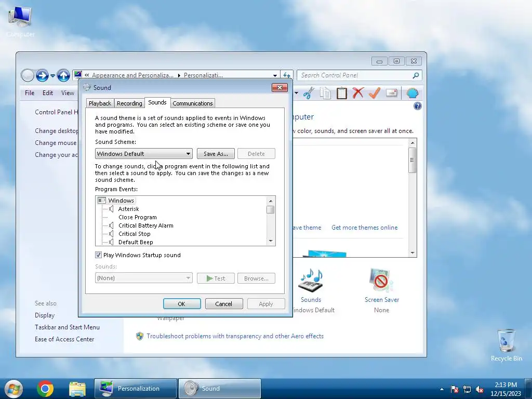Click the Sounds keyboard-and-notes icon in Personalization
This screenshot has height=399, width=532.
point(311,280)
